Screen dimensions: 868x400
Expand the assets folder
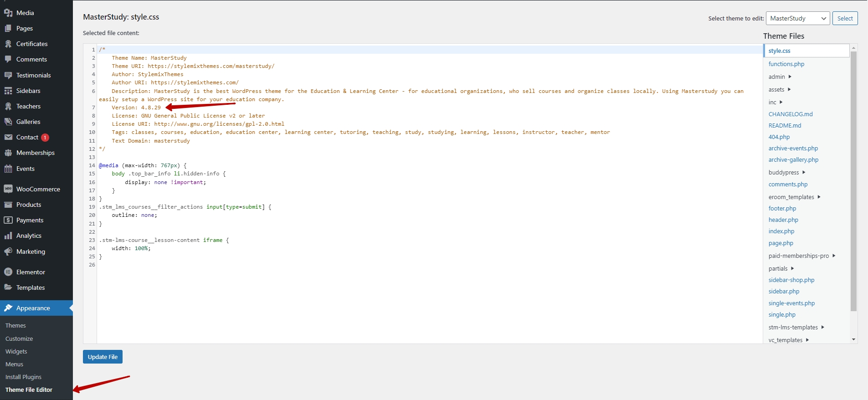(x=779, y=89)
